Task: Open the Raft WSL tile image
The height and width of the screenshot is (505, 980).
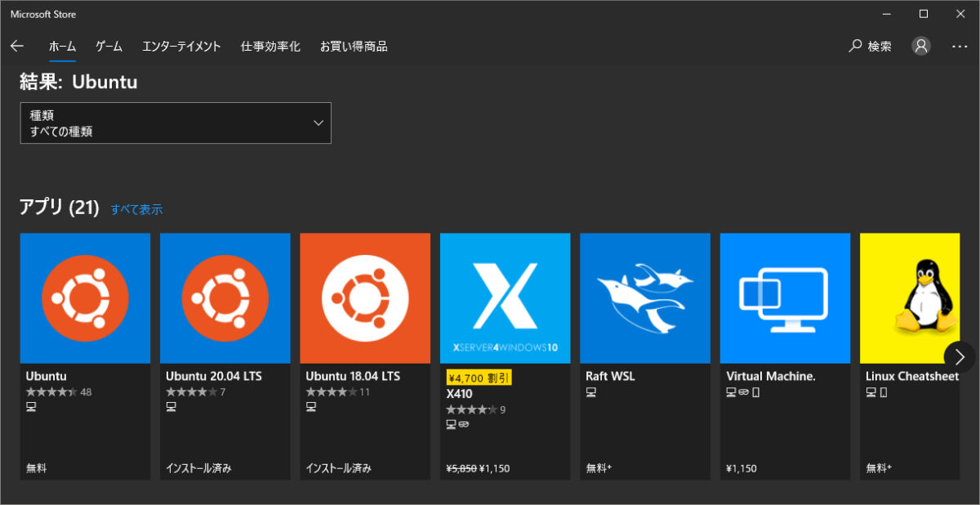Action: click(x=645, y=298)
